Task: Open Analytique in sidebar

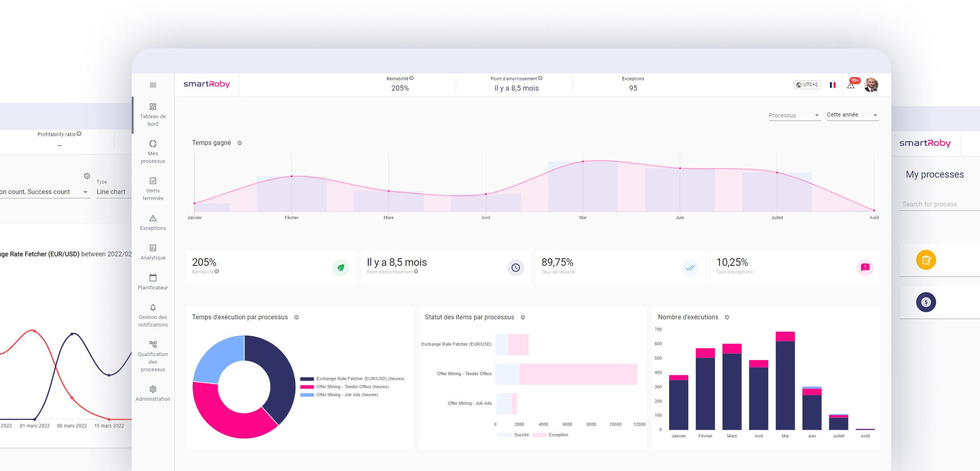Action: point(153,252)
